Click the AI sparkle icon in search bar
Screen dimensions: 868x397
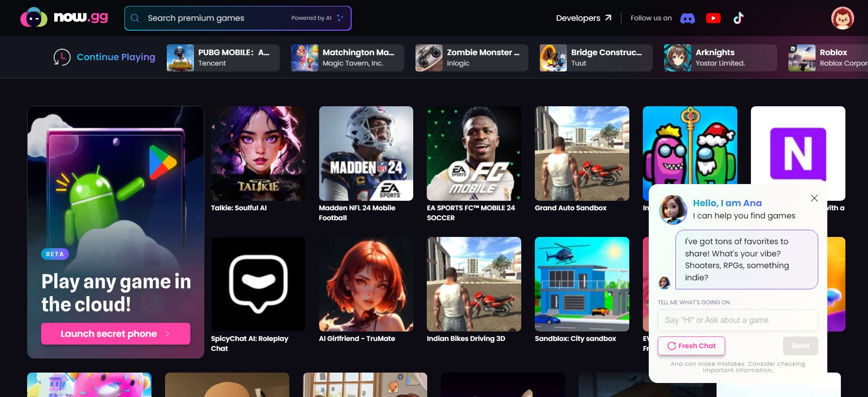(340, 18)
